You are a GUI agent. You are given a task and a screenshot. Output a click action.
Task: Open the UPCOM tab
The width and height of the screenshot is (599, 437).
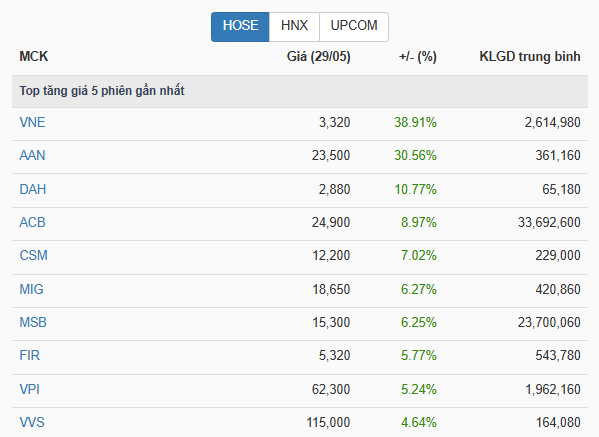click(x=354, y=27)
